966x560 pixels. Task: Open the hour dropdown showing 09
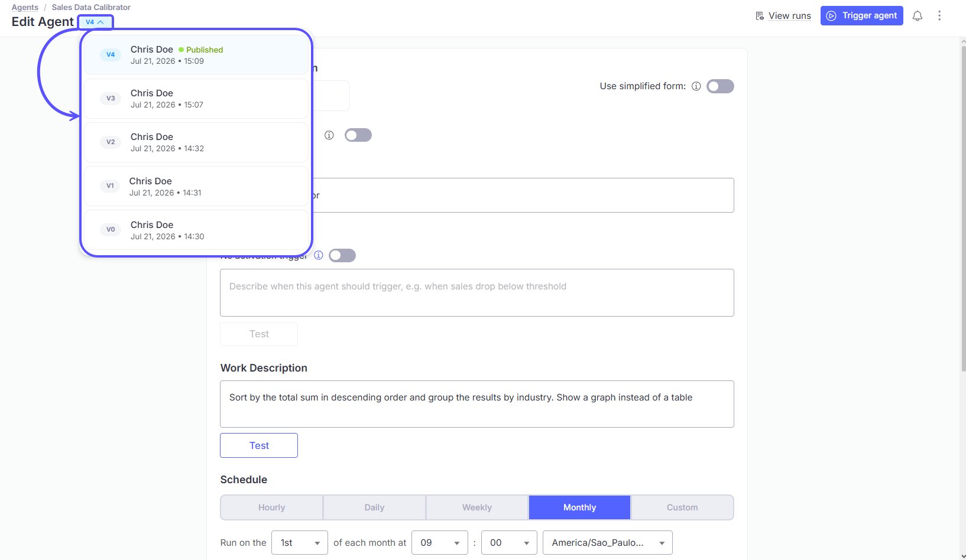439,543
